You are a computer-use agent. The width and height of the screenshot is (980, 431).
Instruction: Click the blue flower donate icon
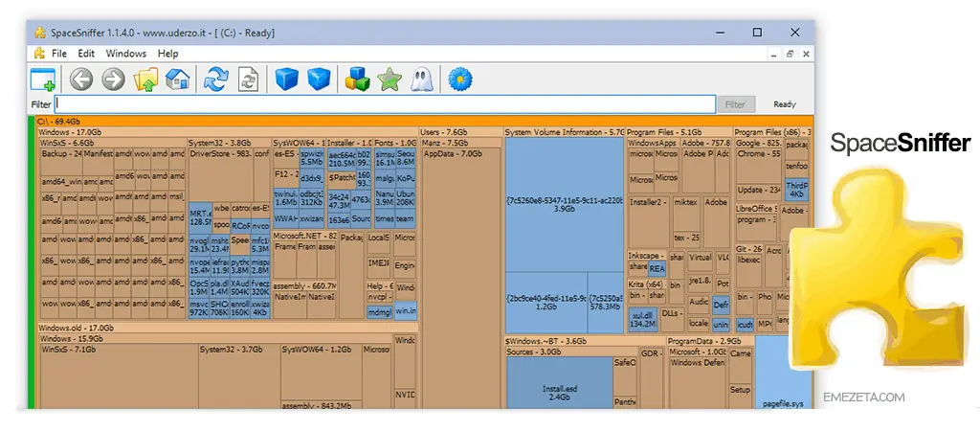click(460, 79)
